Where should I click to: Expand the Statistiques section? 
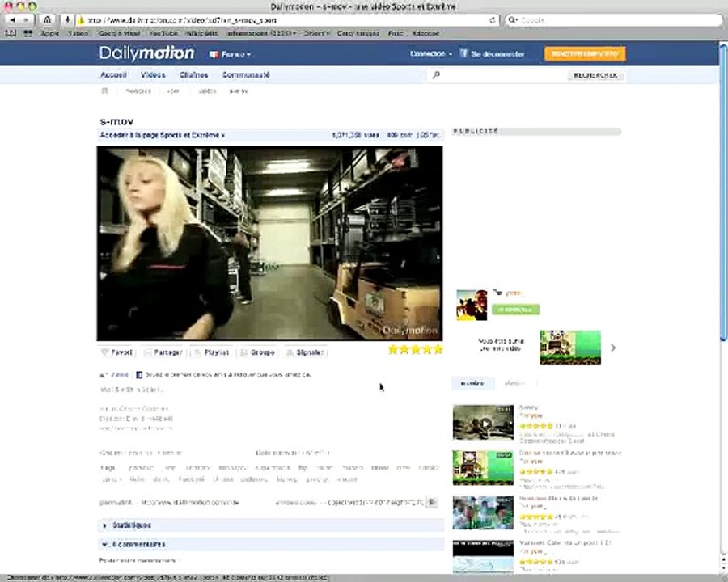[x=271, y=525]
